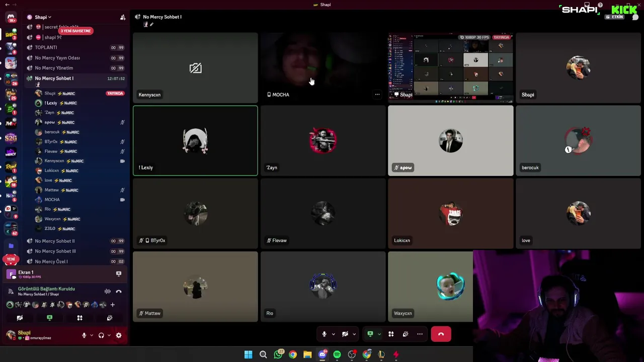Open microphone options arrow in user panel
This screenshot has height=362, width=644.
tap(91, 335)
